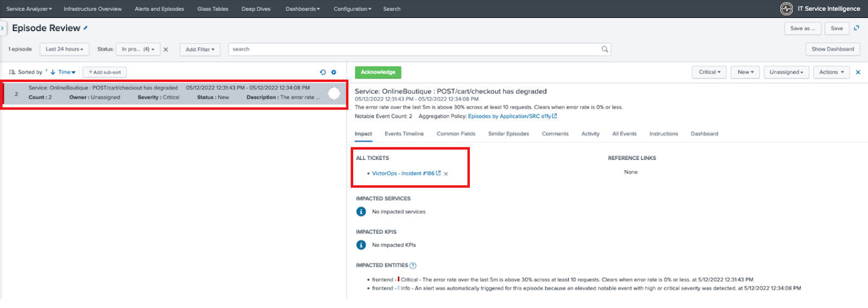Open the Add Filter dropdown

coord(200,49)
